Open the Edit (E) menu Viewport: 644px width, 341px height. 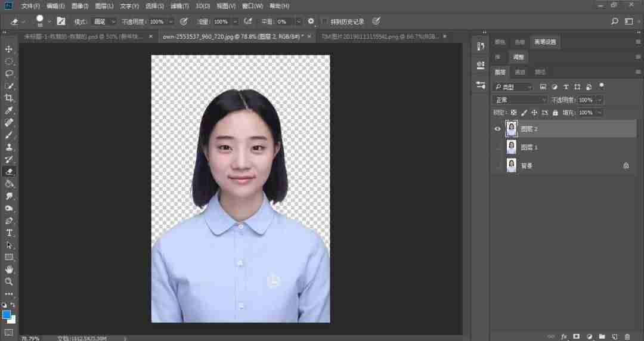point(55,6)
